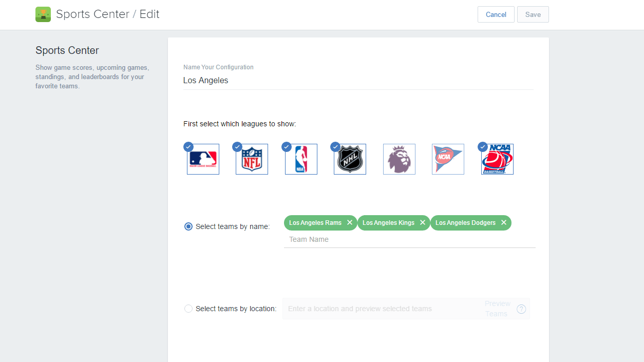This screenshot has width=644, height=362.
Task: Choose the Select teams by name radio
Action: (x=188, y=226)
